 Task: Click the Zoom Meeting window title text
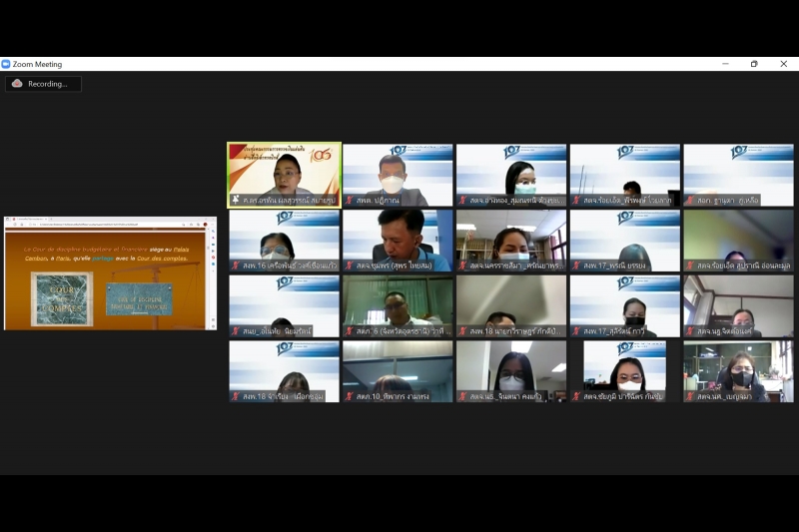tap(37, 64)
